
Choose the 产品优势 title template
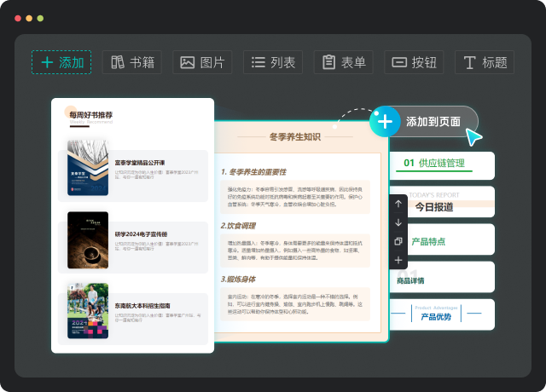point(444,314)
